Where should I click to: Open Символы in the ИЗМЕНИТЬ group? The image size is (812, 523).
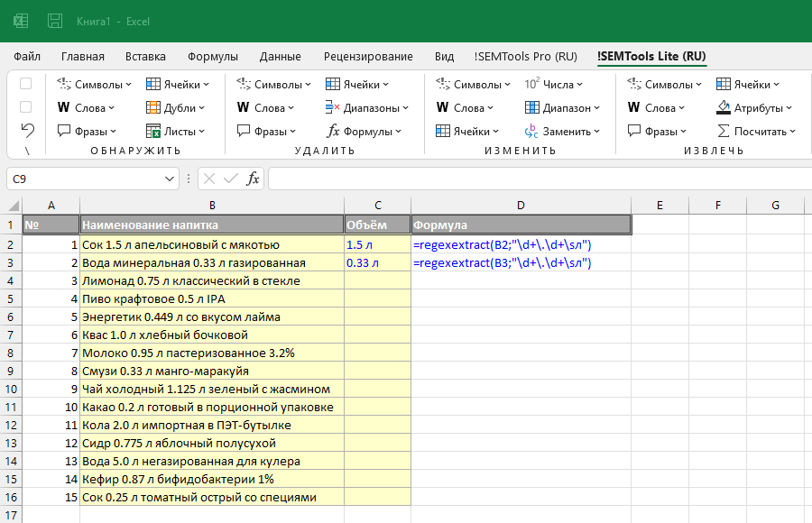point(474,85)
